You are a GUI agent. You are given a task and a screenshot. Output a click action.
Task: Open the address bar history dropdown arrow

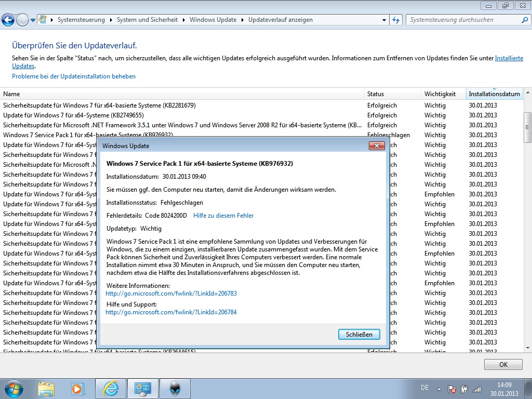pyautogui.click(x=384, y=20)
